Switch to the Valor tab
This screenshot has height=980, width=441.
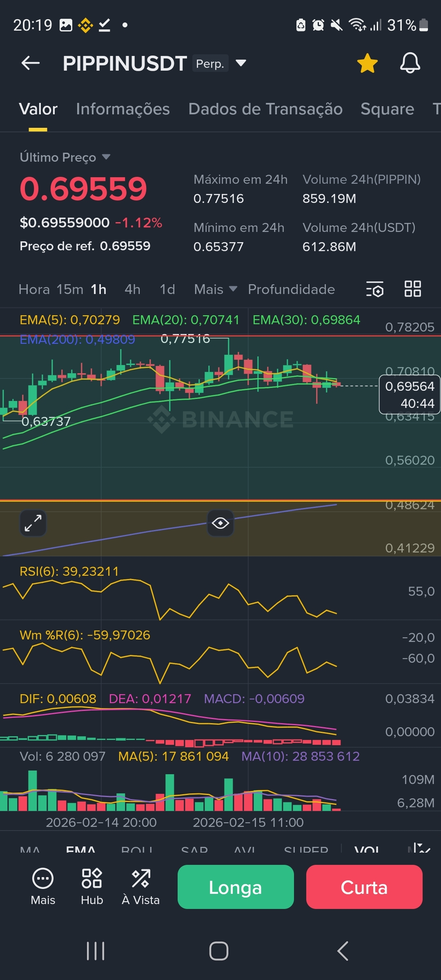click(x=38, y=109)
